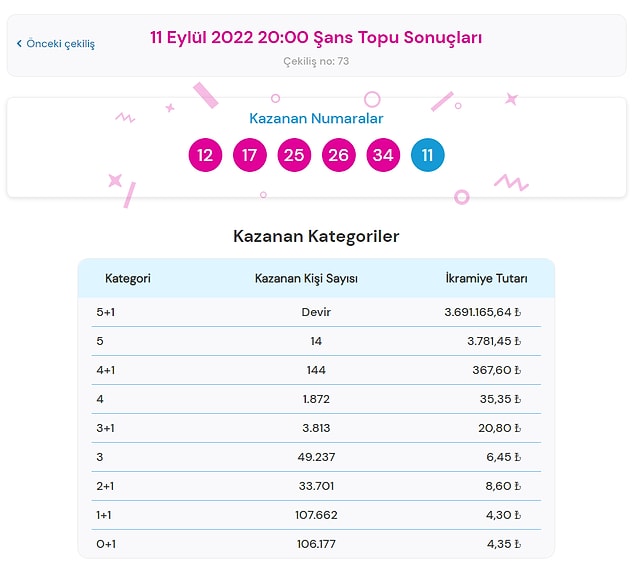Viewport: 635px width, 587px height.
Task: Select winning number ball 34
Action: click(383, 155)
